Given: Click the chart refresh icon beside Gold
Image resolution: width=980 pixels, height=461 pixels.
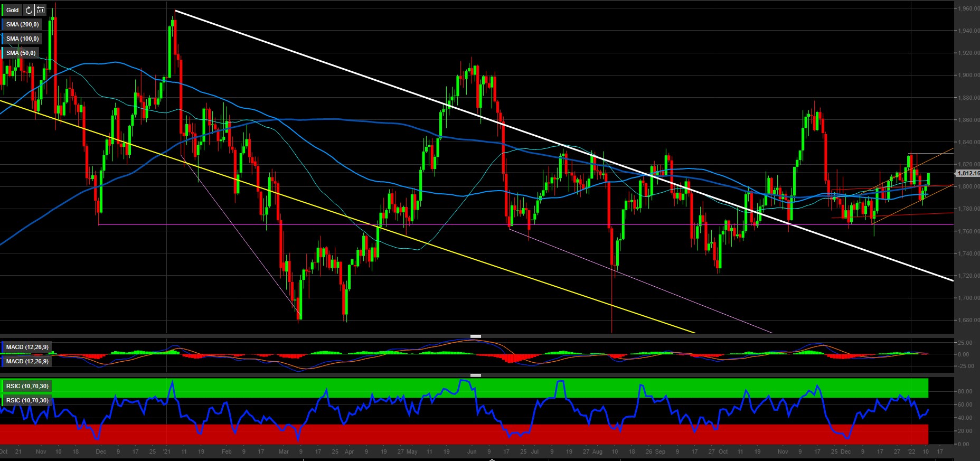Looking at the screenshot, I should coord(29,10).
